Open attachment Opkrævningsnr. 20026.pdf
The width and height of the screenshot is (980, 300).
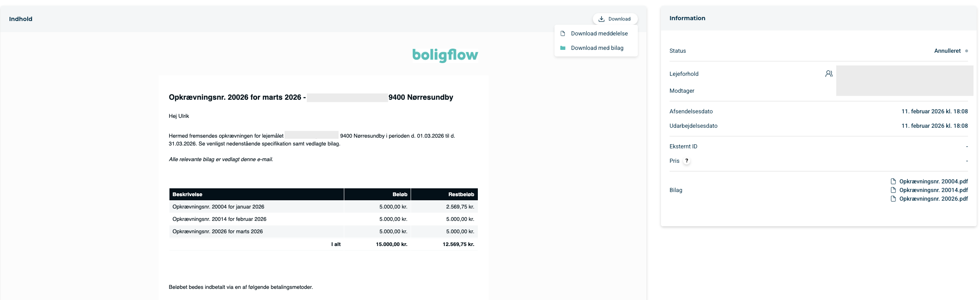click(933, 199)
